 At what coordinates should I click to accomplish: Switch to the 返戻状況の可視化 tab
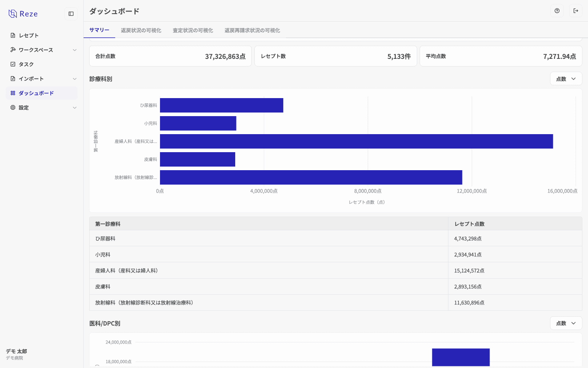tap(141, 30)
